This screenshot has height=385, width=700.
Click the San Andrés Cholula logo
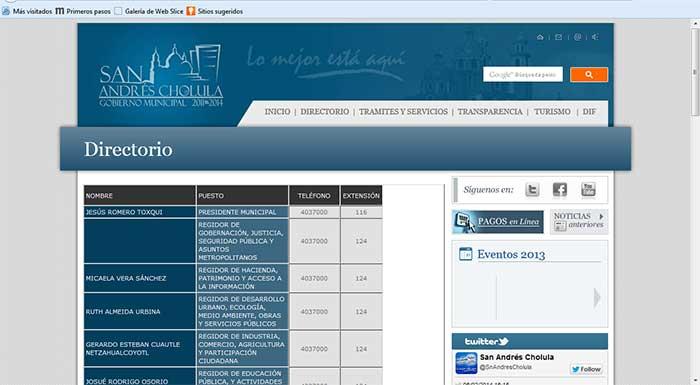[161, 76]
